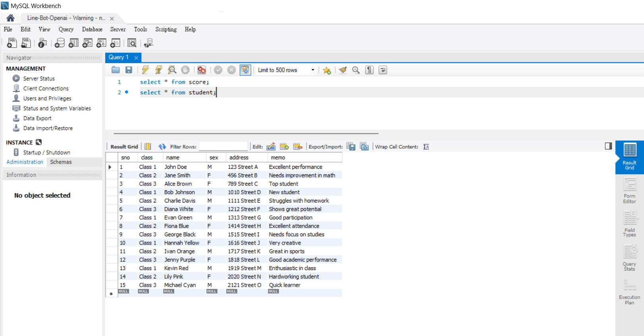Viewport: 644px width, 336px height.
Task: Toggle the secondary sidebar panel visibility
Action: pos(608,146)
